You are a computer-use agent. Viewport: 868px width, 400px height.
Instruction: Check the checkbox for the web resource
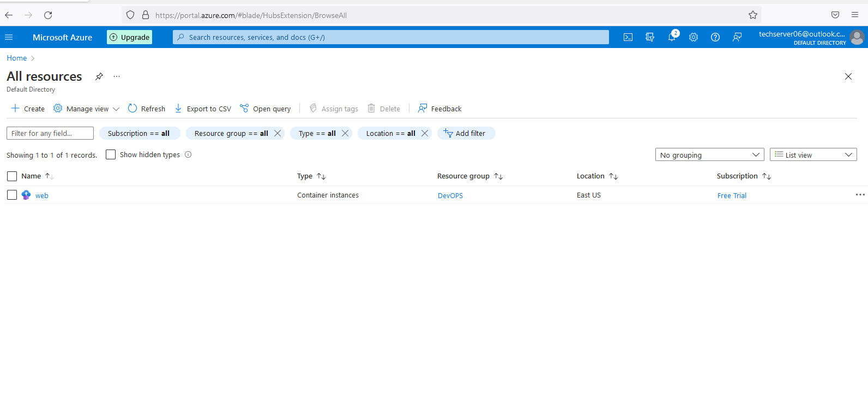pos(12,195)
